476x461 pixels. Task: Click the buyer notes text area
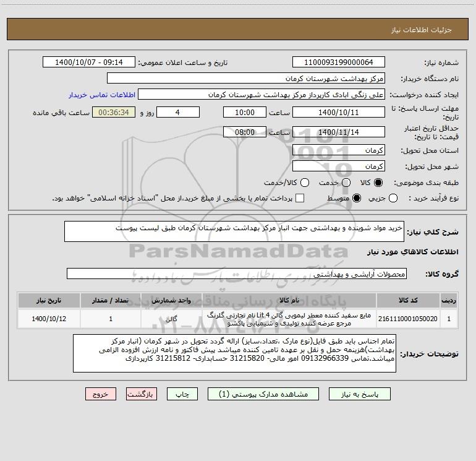click(234, 353)
